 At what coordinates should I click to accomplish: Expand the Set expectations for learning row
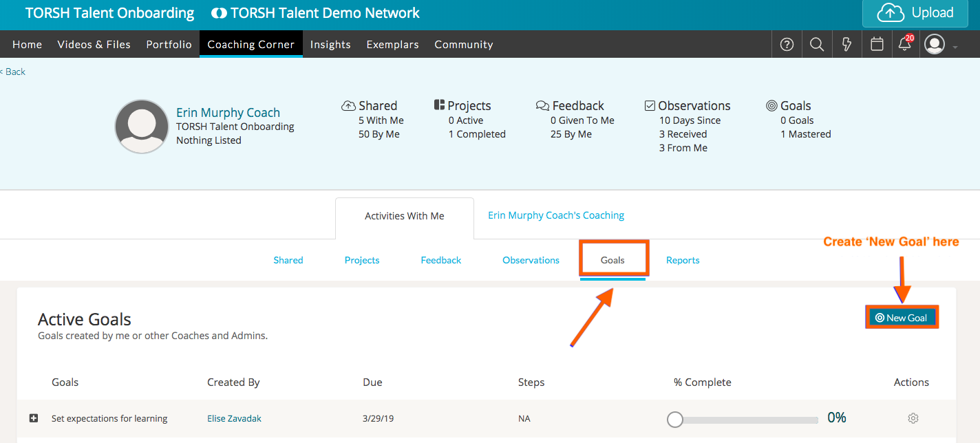pos(34,418)
